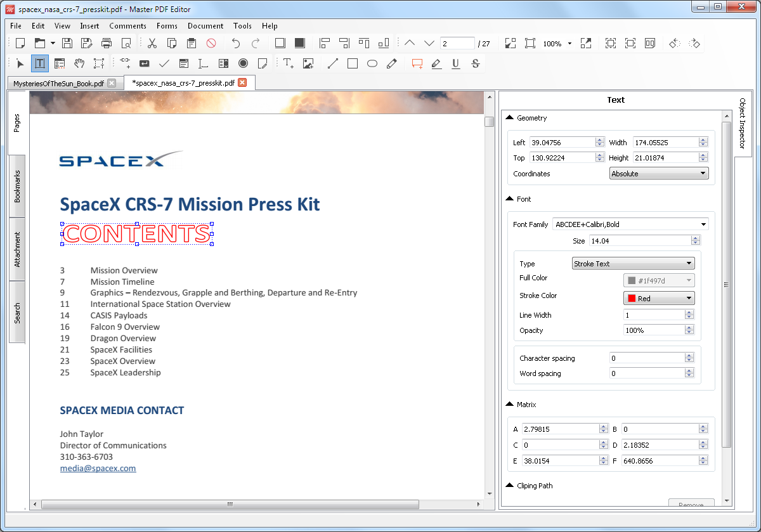
Task: Select the Line drawing tool
Action: click(333, 63)
